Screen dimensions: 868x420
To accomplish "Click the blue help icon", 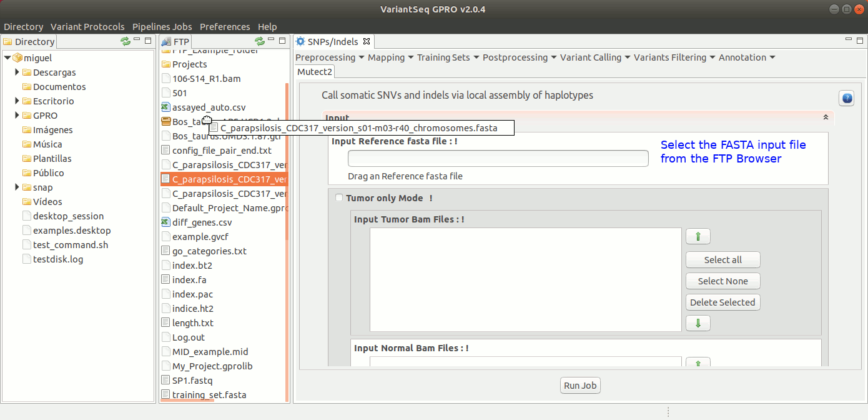I will point(846,98).
